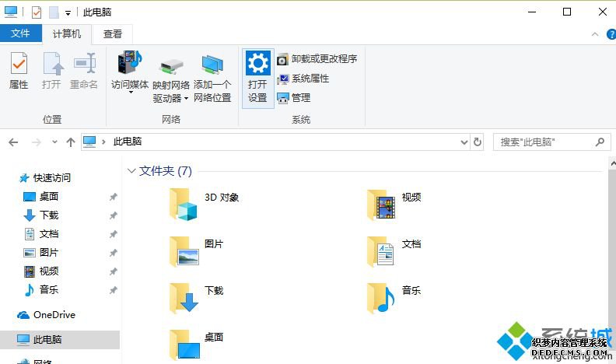
Task: Click the 打开 ribbon button in 位置 group
Action: click(51, 71)
